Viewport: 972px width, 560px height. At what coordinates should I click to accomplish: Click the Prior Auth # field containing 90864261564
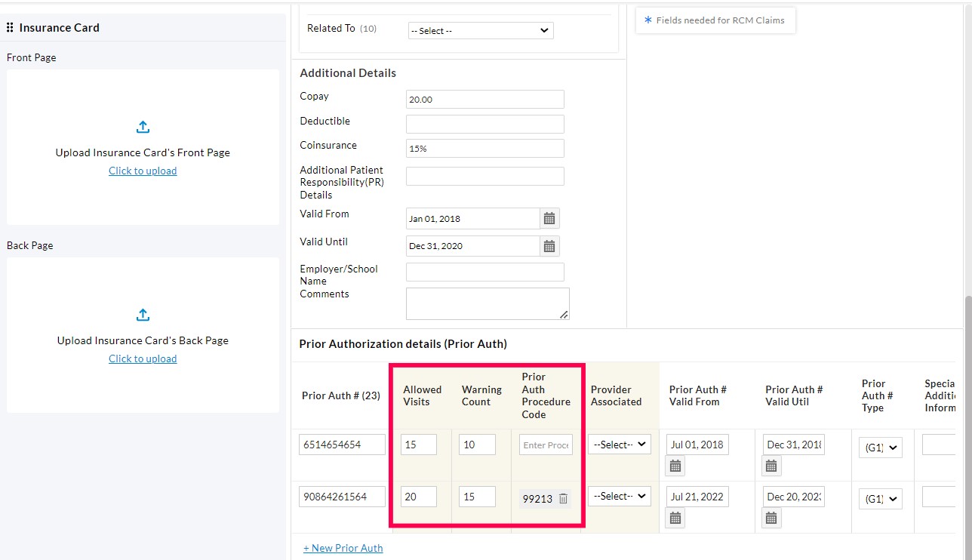(342, 496)
